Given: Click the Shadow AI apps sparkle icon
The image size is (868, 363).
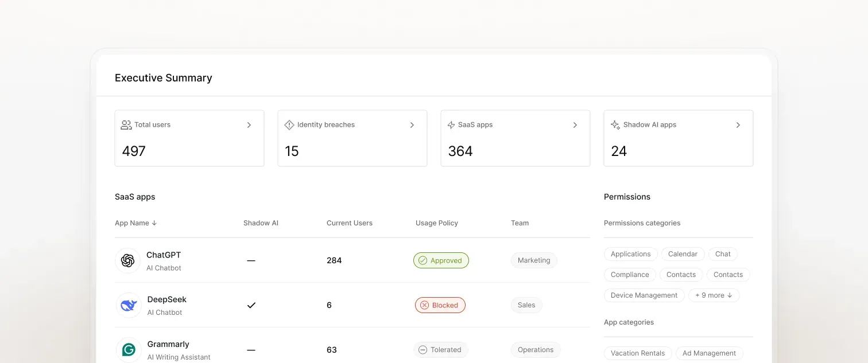Looking at the screenshot, I should coord(615,125).
